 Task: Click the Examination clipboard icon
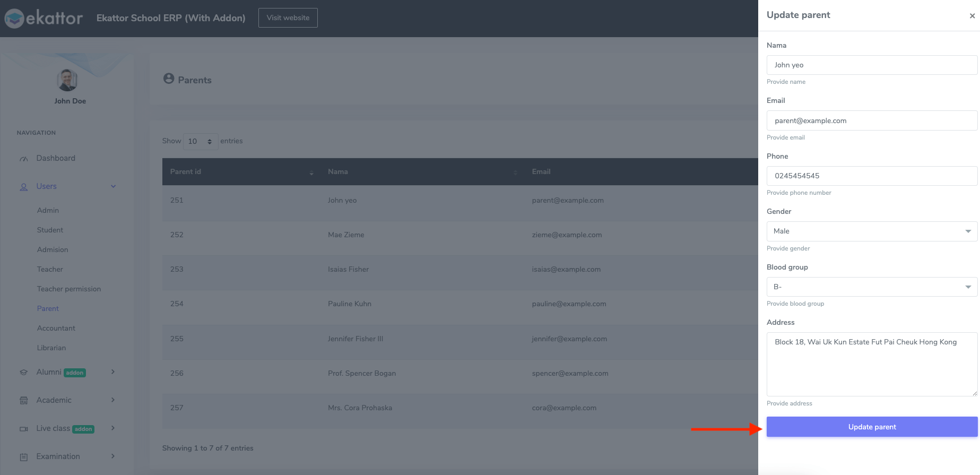point(24,457)
